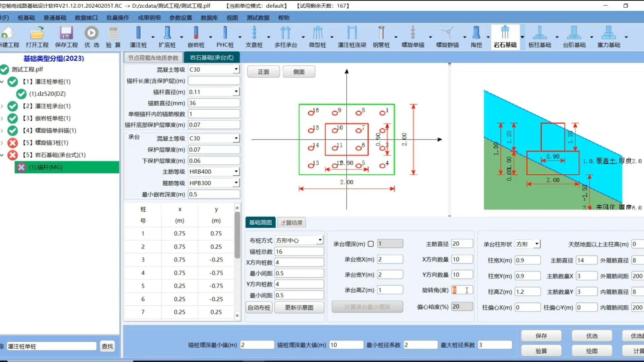This screenshot has height=362, width=644.
Task: Open the 掏挖 foundation tool
Action: pos(477,37)
